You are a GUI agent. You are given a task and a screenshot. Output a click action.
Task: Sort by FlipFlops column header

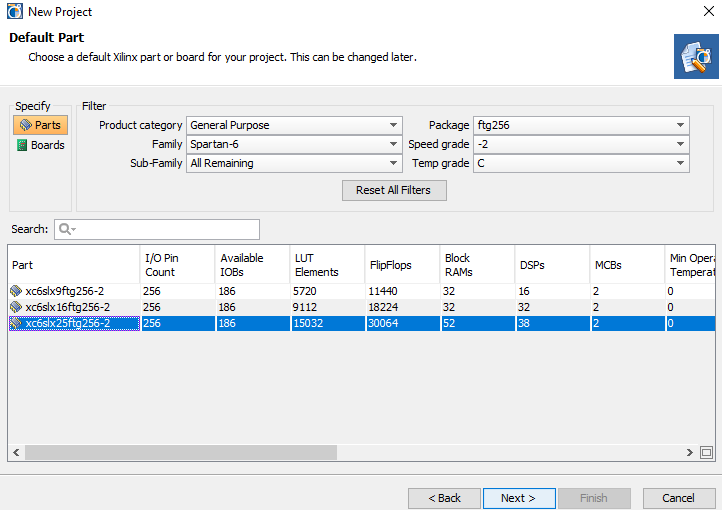402,265
